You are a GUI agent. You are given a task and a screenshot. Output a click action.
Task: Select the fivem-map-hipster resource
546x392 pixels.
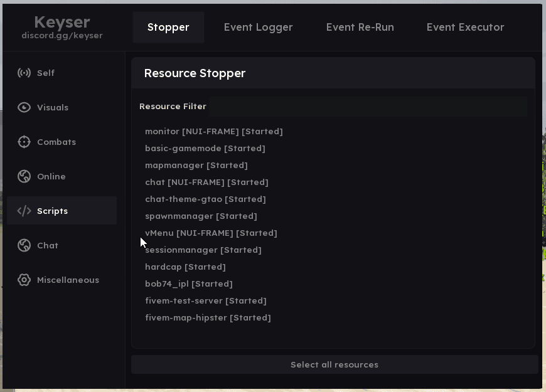pos(208,317)
